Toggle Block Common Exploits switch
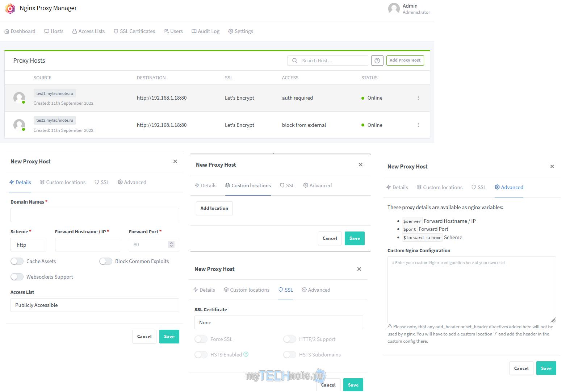Viewport: 570px width, 392px height. click(106, 261)
